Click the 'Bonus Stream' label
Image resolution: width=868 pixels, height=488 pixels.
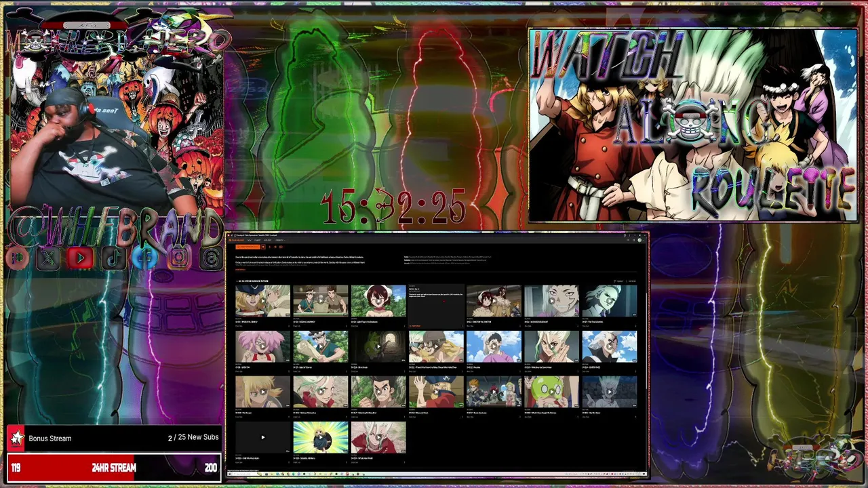[50, 439]
